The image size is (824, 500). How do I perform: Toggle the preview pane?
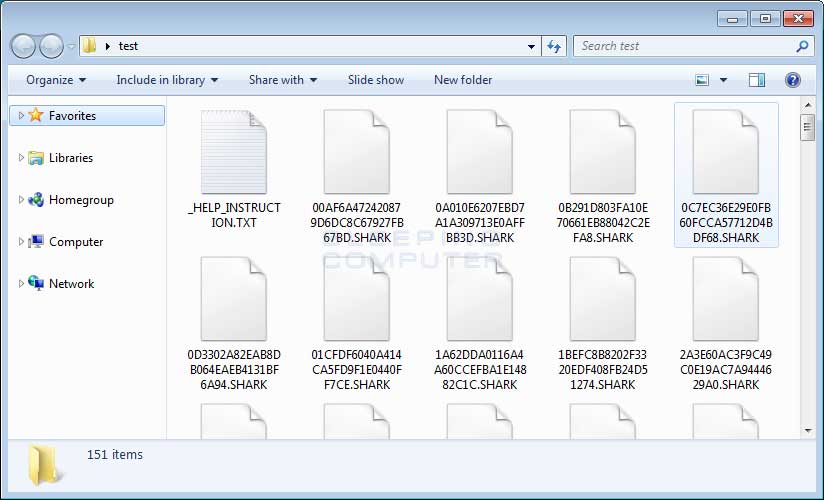pos(757,80)
